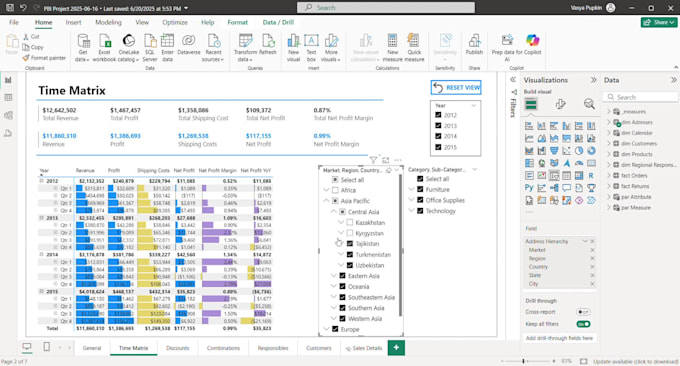680x366 pixels.
Task: Open the Modeling ribbon tab
Action: [108, 23]
